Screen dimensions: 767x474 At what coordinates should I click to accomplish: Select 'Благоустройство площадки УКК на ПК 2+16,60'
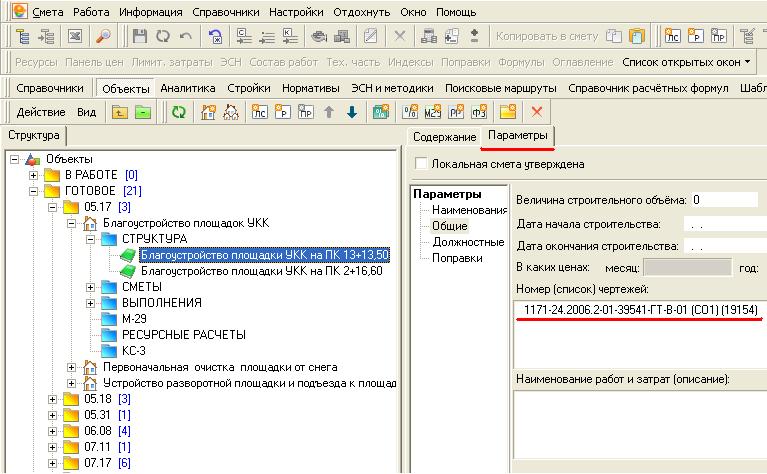[x=265, y=271]
